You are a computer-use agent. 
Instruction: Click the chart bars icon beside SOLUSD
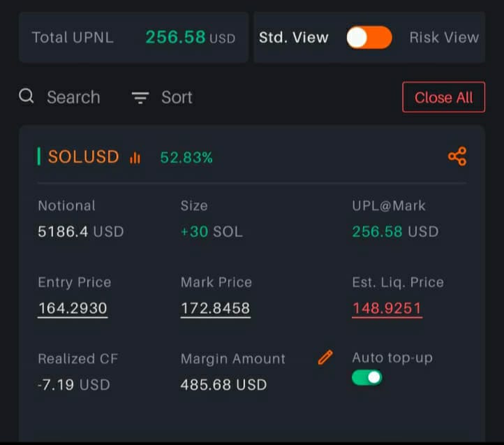click(135, 158)
